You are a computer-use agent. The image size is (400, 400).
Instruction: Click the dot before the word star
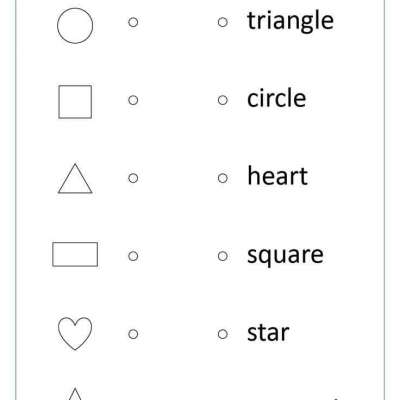pyautogui.click(x=223, y=334)
